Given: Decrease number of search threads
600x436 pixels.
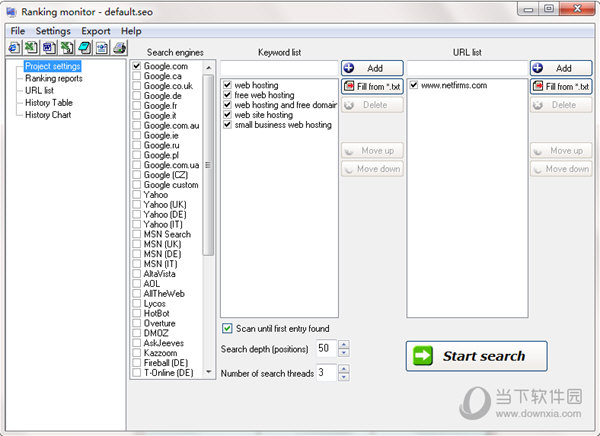Looking at the screenshot, I should click(344, 377).
